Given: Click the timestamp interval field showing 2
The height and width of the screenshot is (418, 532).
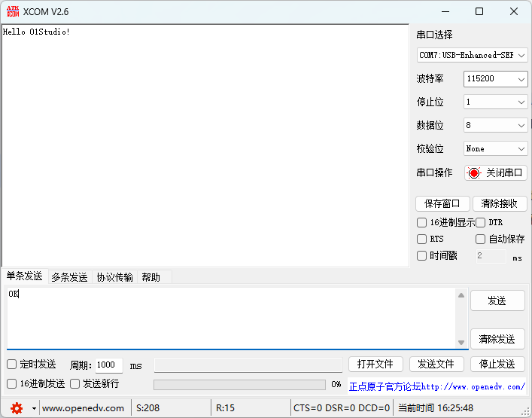Looking at the screenshot, I should click(491, 255).
